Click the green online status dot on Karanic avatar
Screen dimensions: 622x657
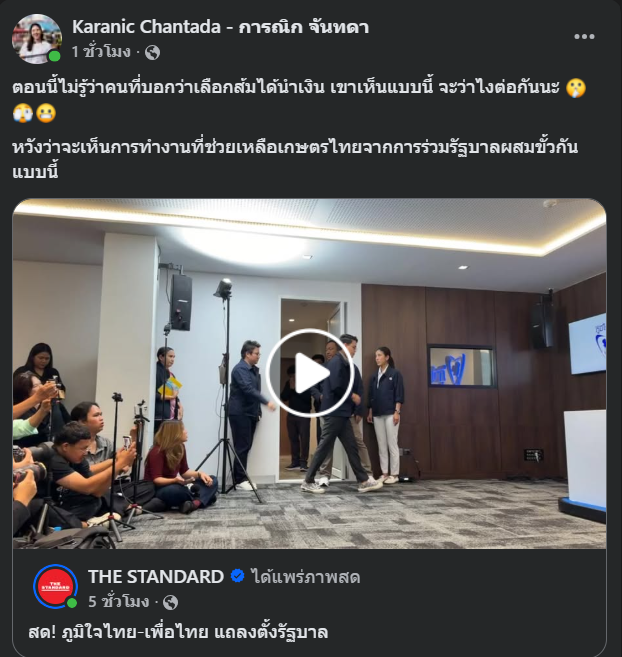54,56
